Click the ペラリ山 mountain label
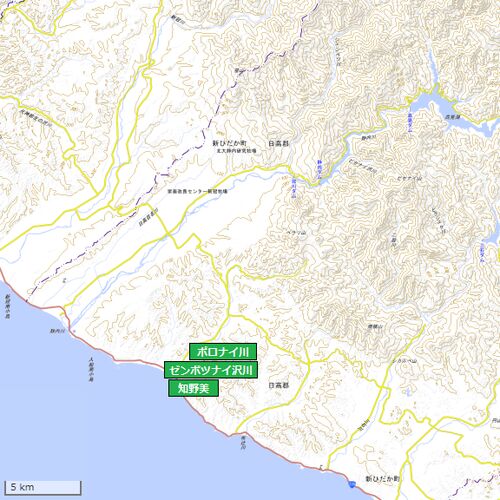 (296, 233)
